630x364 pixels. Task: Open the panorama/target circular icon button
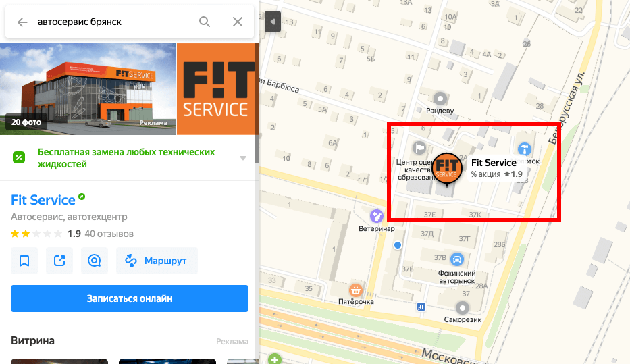click(95, 261)
